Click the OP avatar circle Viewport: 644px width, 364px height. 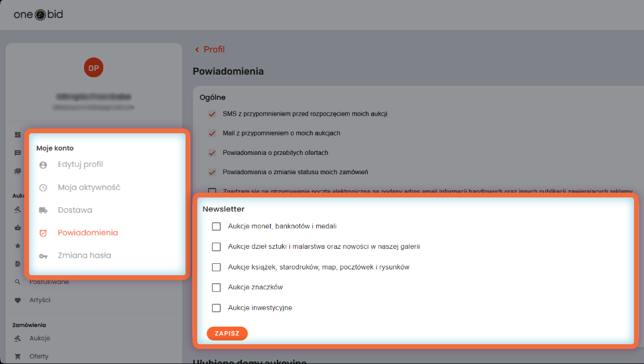pos(93,67)
